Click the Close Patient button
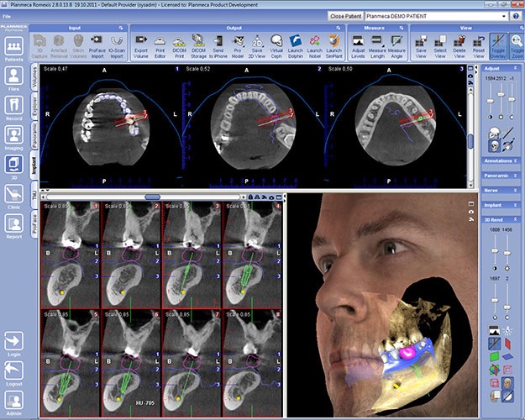The width and height of the screenshot is (525, 420). pos(345,16)
